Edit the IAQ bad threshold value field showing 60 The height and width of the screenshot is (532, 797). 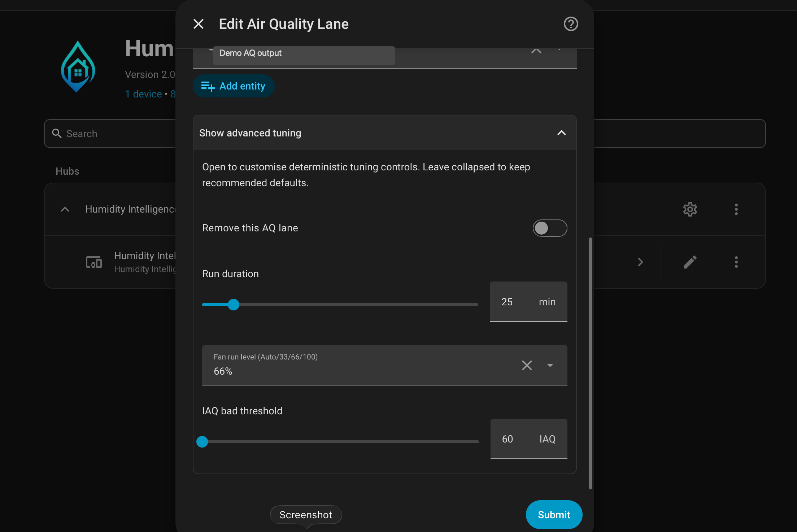tap(529, 439)
